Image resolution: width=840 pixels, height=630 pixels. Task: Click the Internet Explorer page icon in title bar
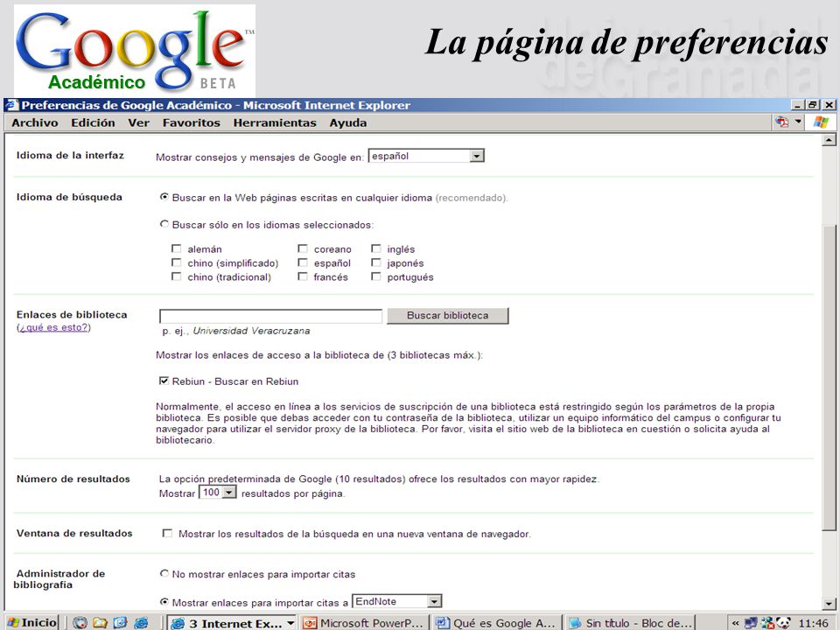[11, 105]
